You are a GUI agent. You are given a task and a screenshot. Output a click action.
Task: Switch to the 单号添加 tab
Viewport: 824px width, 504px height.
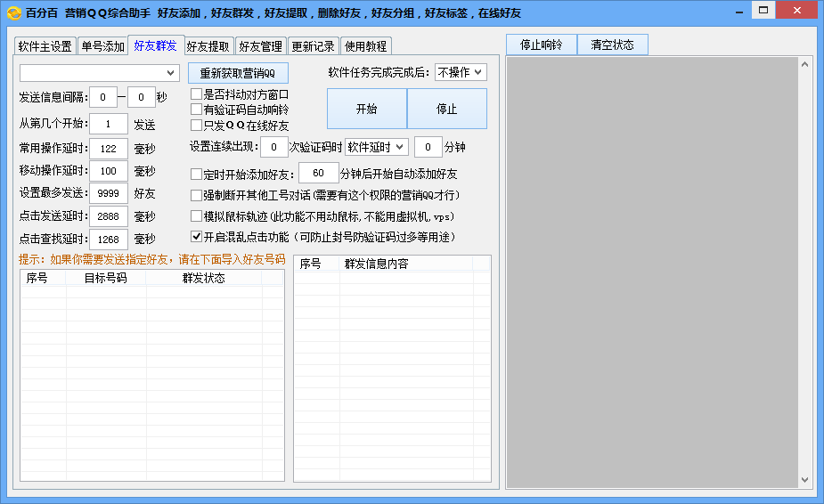click(103, 46)
